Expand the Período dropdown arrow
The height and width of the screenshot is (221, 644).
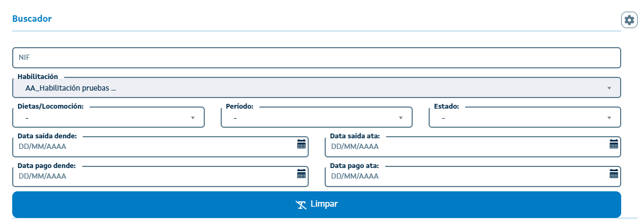(x=401, y=118)
